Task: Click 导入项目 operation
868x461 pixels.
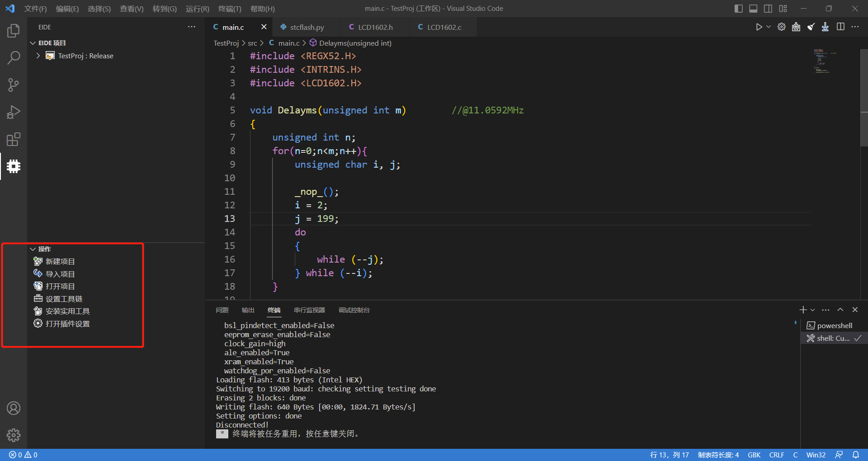Action: [60, 274]
